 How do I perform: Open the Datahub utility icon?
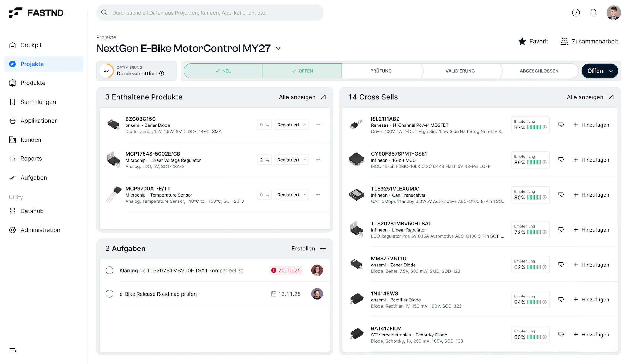[x=12, y=211]
